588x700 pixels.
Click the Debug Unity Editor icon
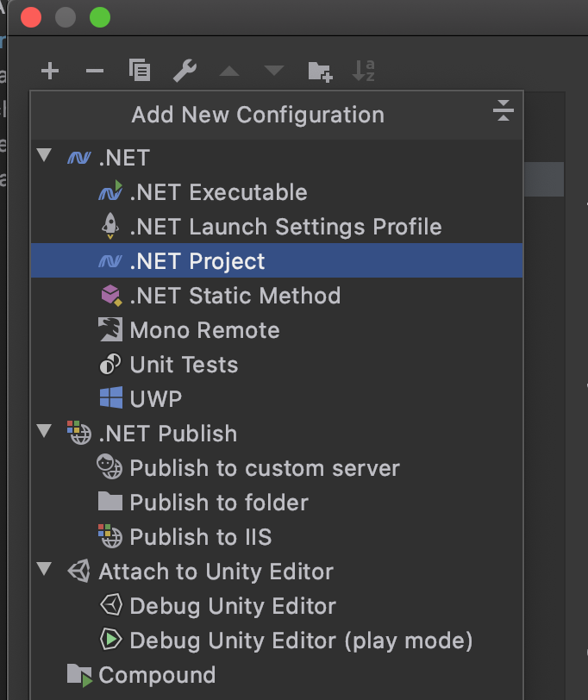point(110,605)
